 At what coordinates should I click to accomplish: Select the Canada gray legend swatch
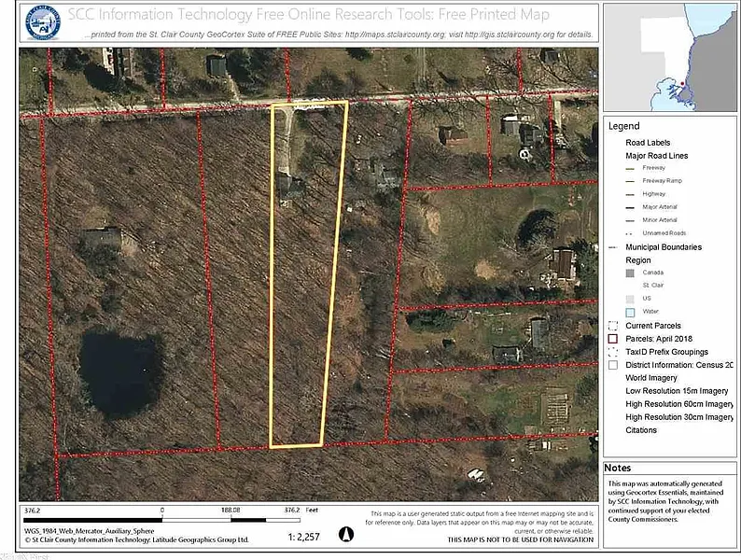(630, 273)
